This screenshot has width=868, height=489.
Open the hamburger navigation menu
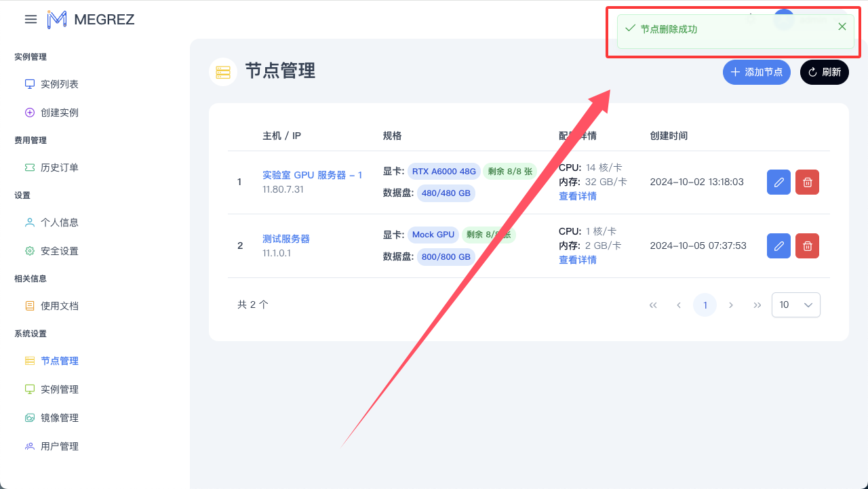31,19
